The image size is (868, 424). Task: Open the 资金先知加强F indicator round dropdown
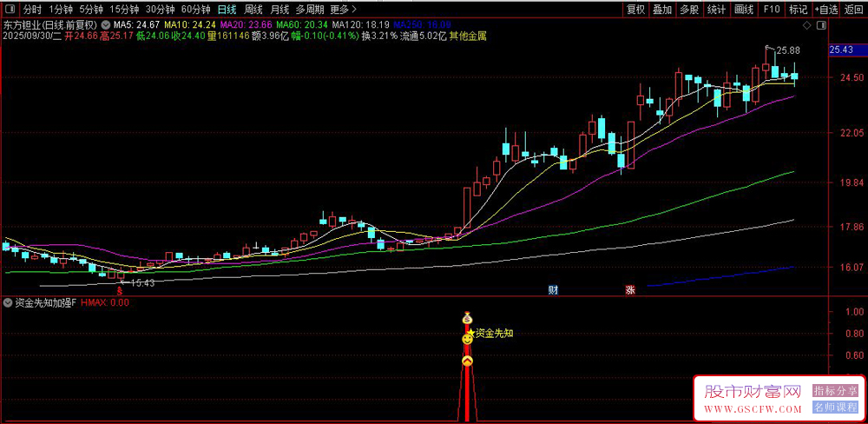(8, 302)
